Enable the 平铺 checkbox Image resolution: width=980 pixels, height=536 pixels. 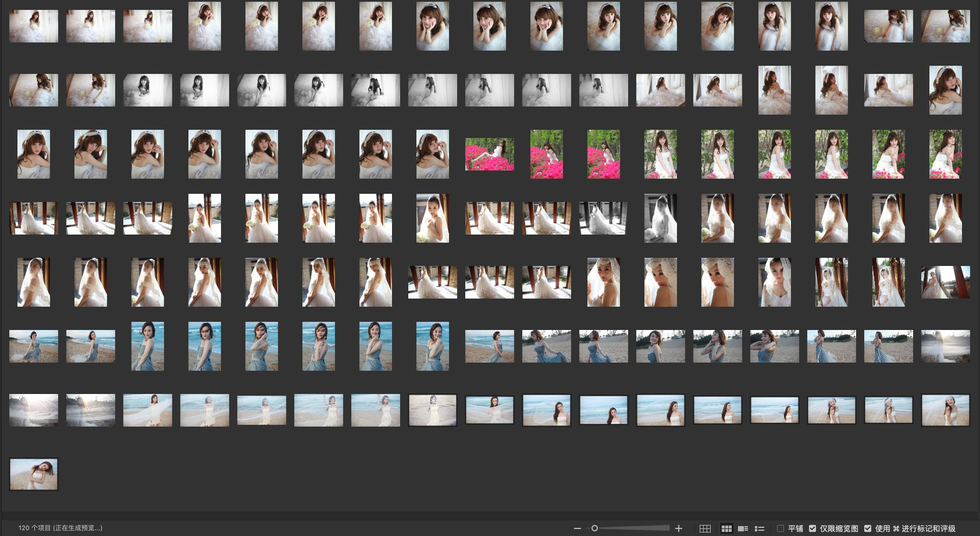pyautogui.click(x=781, y=528)
